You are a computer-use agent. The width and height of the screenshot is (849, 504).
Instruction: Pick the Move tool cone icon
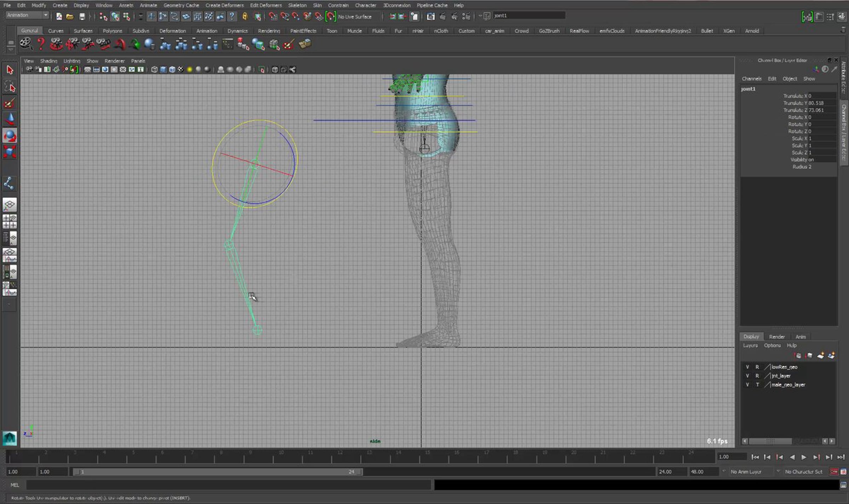10,119
